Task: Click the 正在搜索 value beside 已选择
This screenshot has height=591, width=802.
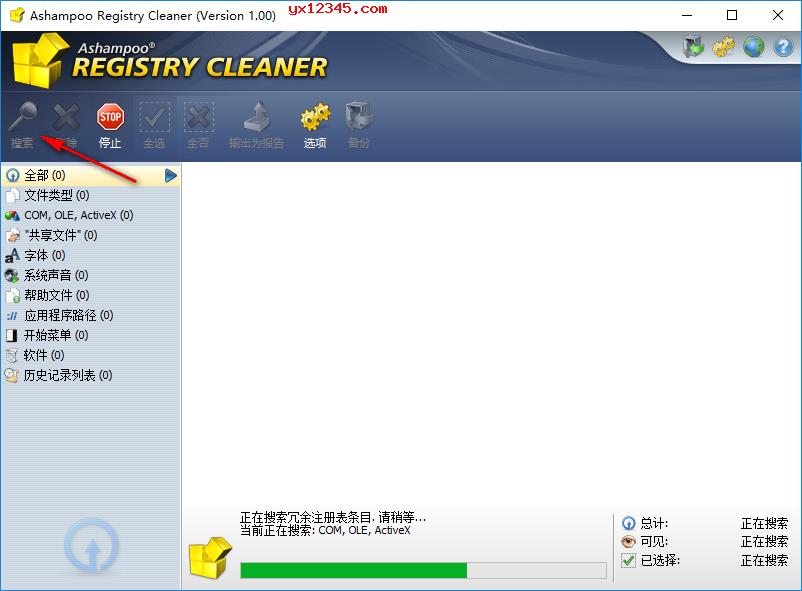Action: click(764, 560)
